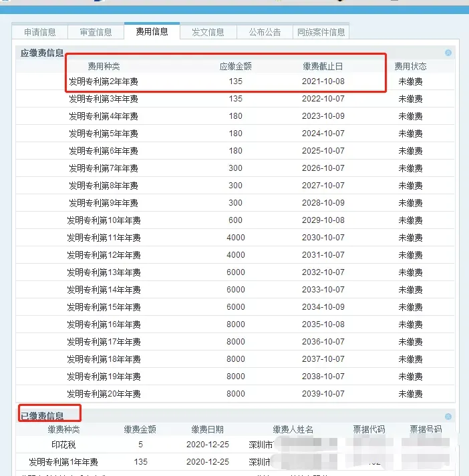Go to the 公布公告 tab

tap(265, 32)
